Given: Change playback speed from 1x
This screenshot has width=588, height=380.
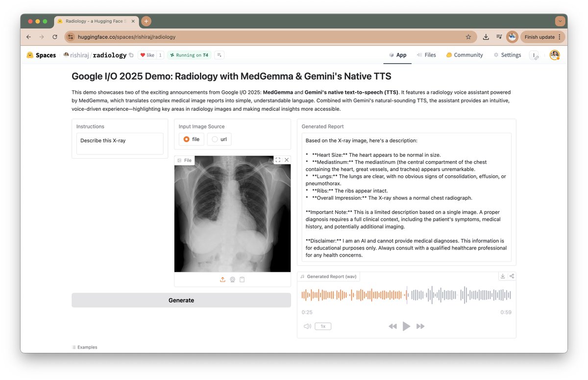Looking at the screenshot, I should coord(323,326).
